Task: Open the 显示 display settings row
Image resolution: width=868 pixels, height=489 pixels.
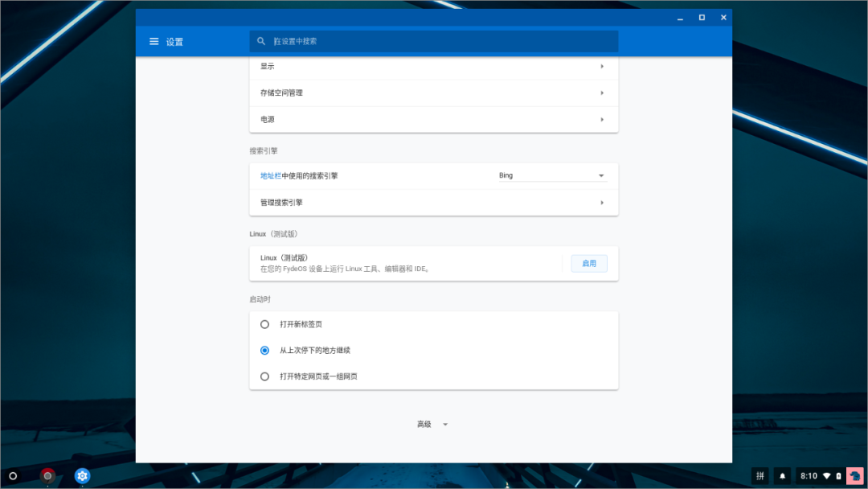Action: [433, 67]
